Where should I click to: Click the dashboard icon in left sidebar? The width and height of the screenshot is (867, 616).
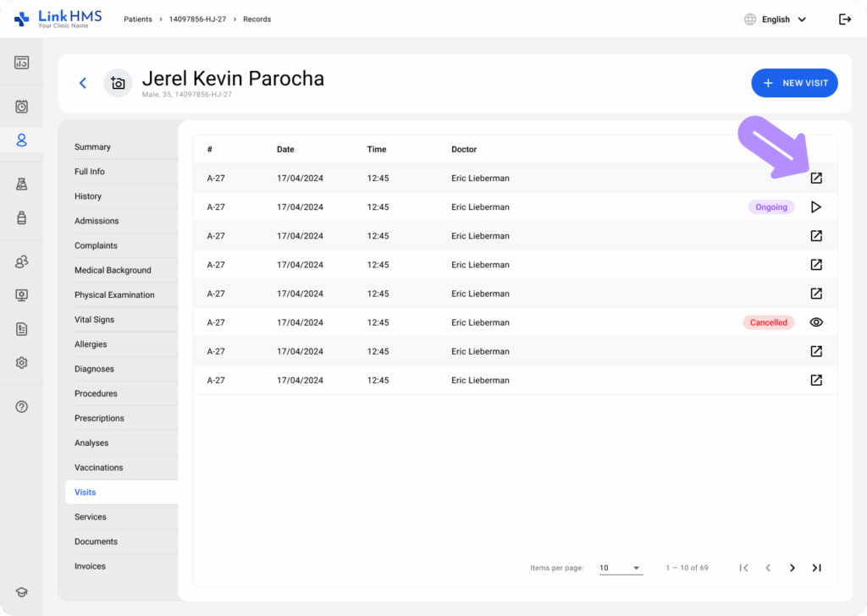tap(22, 63)
